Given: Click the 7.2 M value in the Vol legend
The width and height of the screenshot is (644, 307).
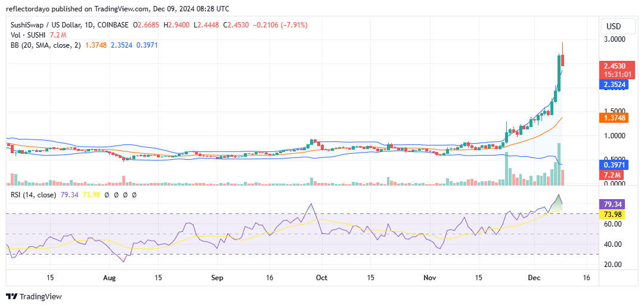Looking at the screenshot, I should coord(58,35).
